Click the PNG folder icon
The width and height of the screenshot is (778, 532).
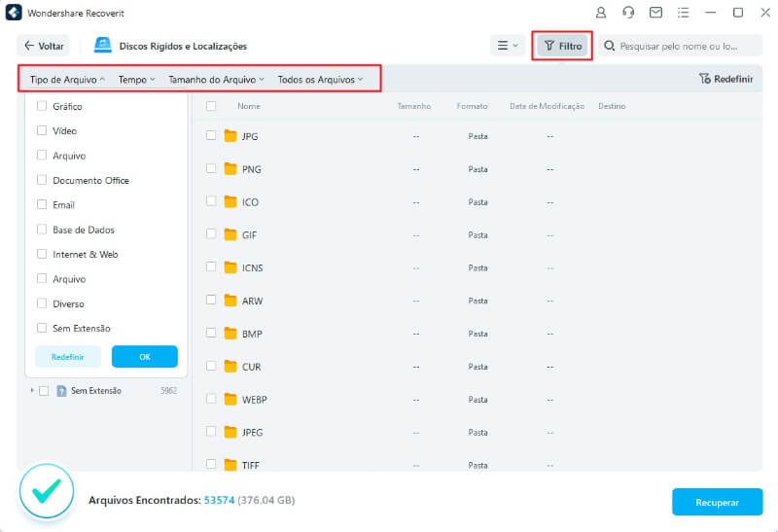tap(230, 168)
